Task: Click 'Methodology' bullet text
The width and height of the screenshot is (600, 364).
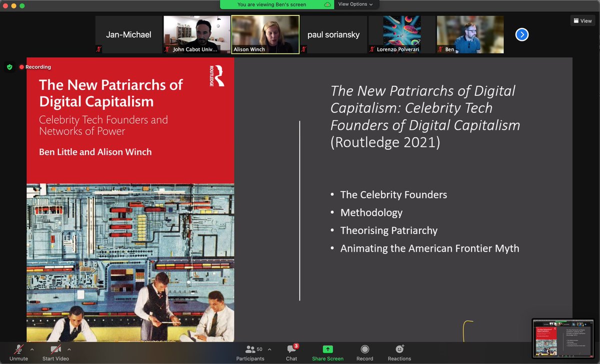Action: click(x=371, y=213)
